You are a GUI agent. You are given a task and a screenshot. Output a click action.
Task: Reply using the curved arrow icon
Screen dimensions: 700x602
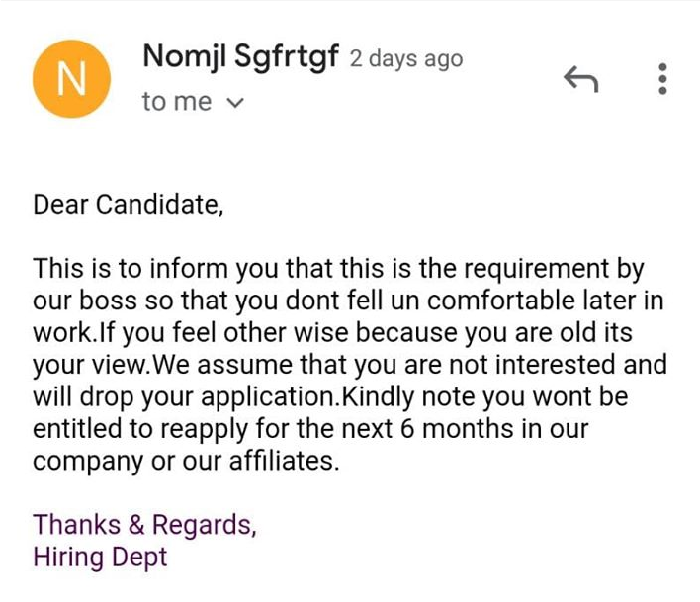click(x=580, y=79)
